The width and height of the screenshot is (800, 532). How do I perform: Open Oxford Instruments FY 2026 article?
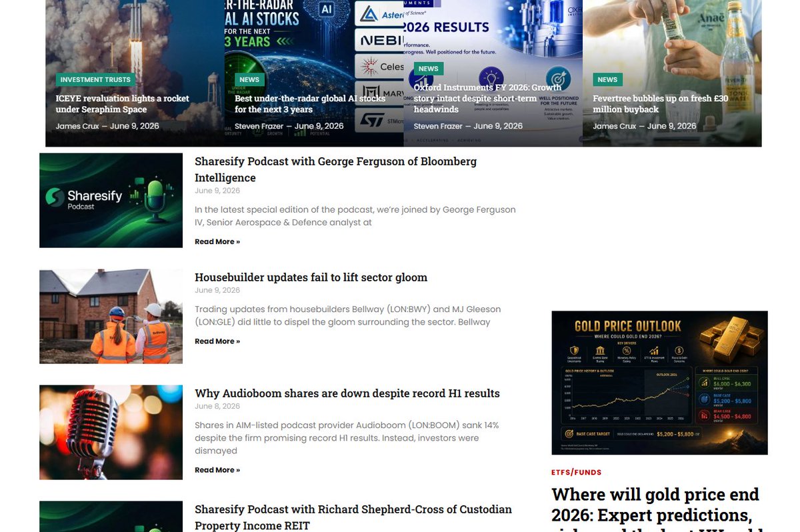(x=487, y=98)
